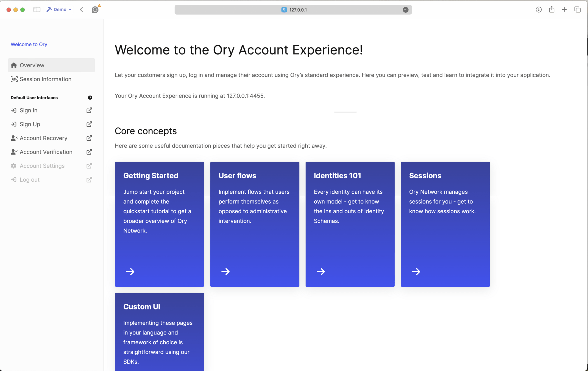Viewport: 588px width, 371px height.
Task: Open Account Recovery external link icon
Action: (x=89, y=138)
